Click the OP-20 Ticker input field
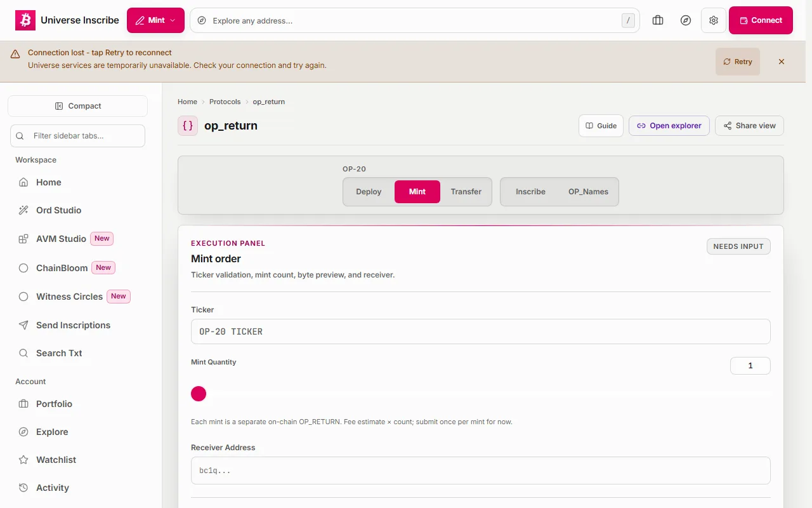The height and width of the screenshot is (508, 812). point(481,331)
